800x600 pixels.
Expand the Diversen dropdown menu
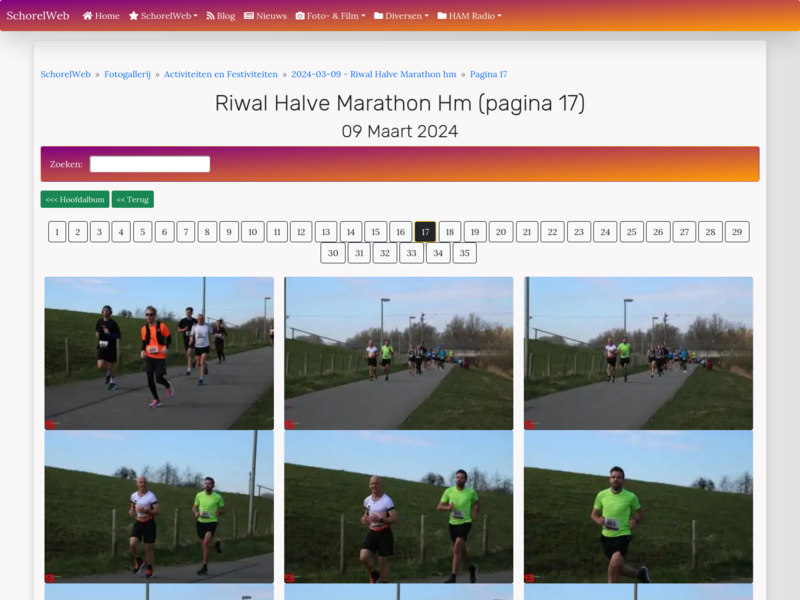pos(401,16)
